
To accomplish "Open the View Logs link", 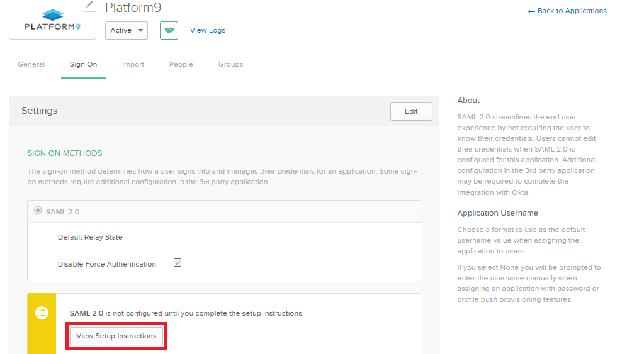I will [x=207, y=30].
